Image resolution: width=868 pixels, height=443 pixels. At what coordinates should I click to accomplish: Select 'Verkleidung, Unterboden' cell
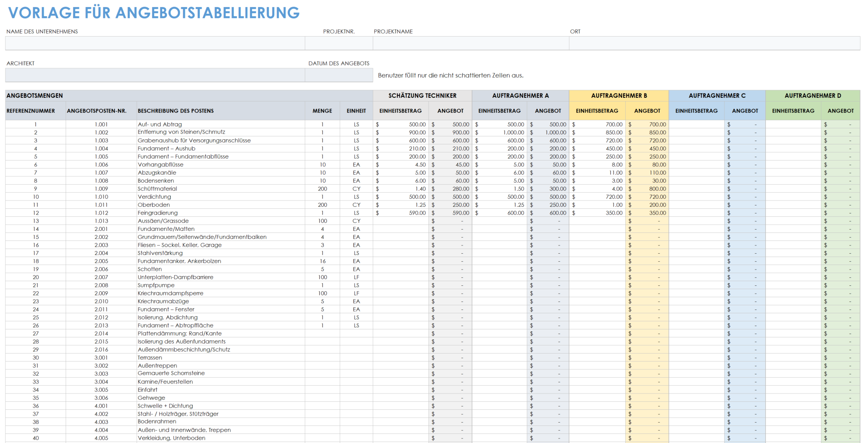point(221,438)
